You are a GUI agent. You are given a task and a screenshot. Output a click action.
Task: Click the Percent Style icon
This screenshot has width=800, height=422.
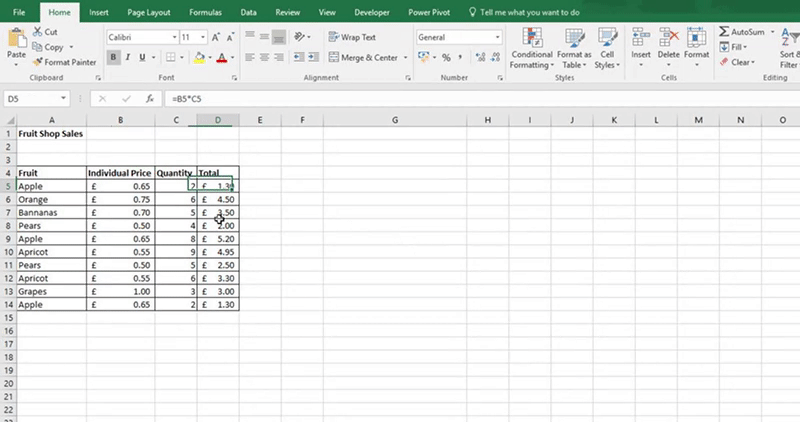coord(446,58)
